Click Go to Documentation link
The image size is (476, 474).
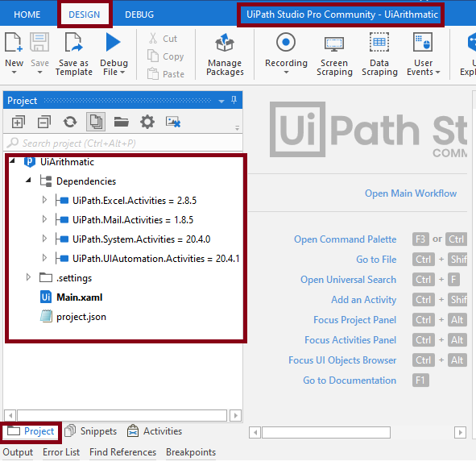pyautogui.click(x=350, y=380)
